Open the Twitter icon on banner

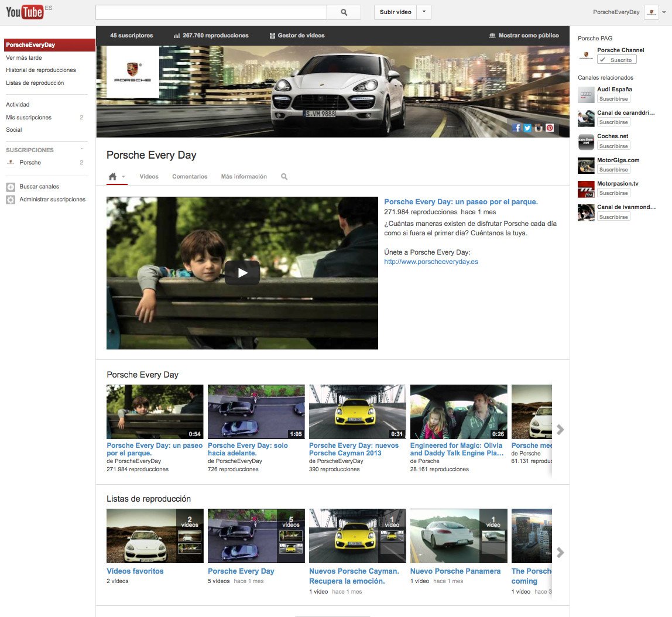(x=527, y=128)
